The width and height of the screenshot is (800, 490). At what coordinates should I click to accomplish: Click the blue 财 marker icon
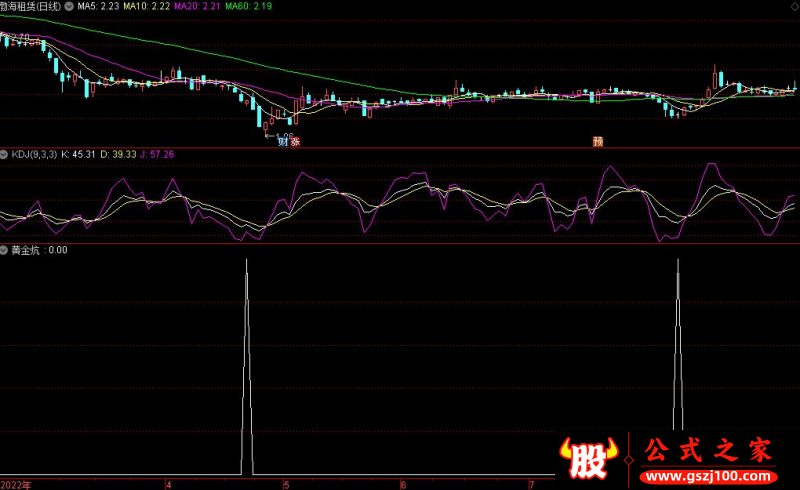click(x=283, y=141)
